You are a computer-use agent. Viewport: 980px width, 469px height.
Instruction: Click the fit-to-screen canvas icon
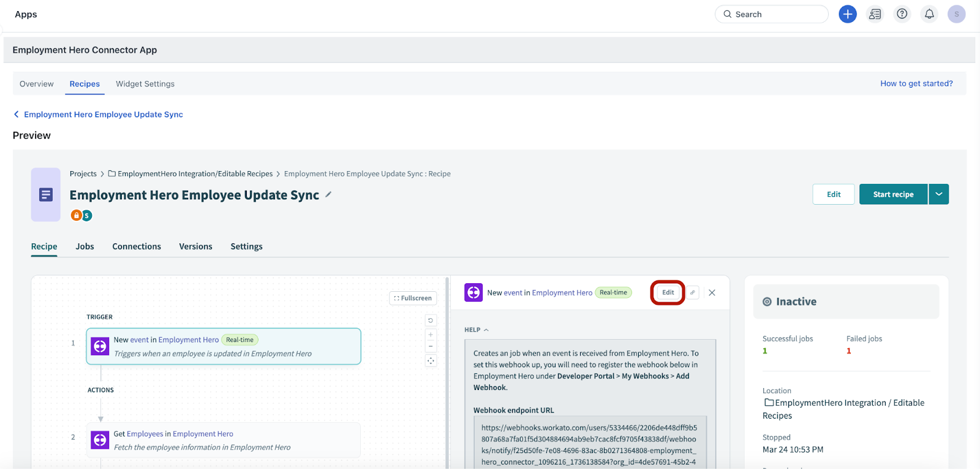(x=431, y=361)
